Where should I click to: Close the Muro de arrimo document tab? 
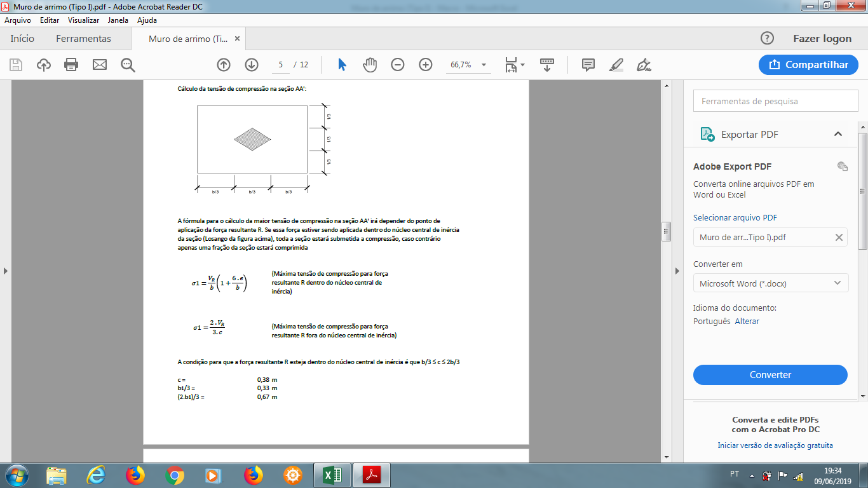(x=238, y=39)
